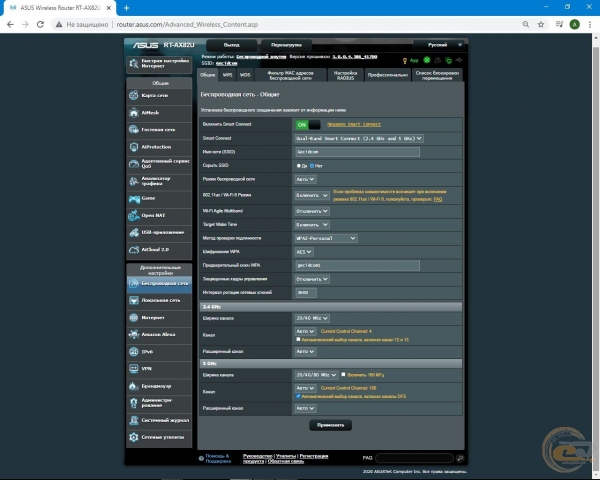Open 5 GHz channel width 20/40/80 MHz dropdown
The image size is (600, 480).
tap(316, 375)
